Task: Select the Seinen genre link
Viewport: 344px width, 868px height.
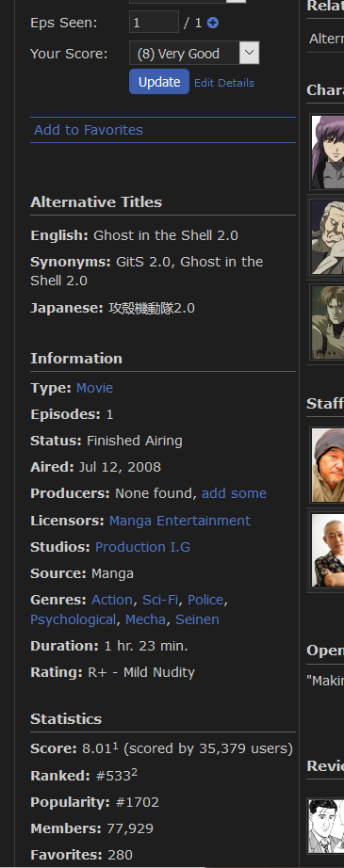Action: (197, 620)
